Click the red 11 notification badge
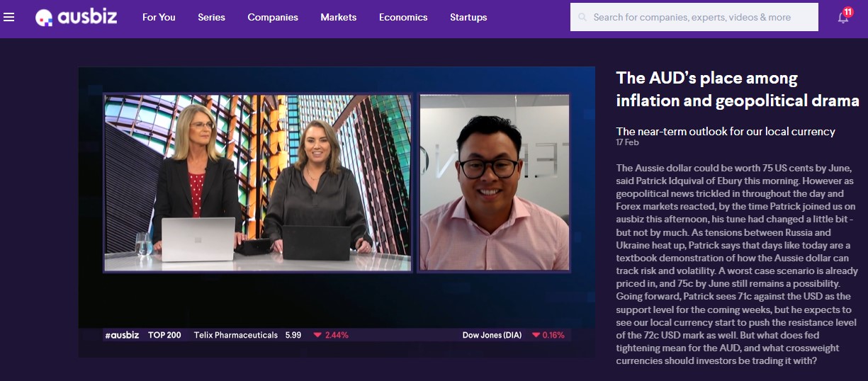 pos(848,12)
